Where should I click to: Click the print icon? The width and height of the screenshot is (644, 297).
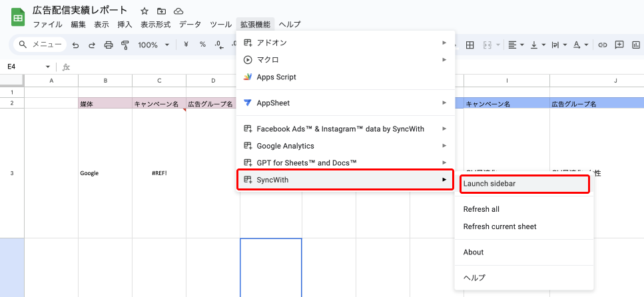109,45
